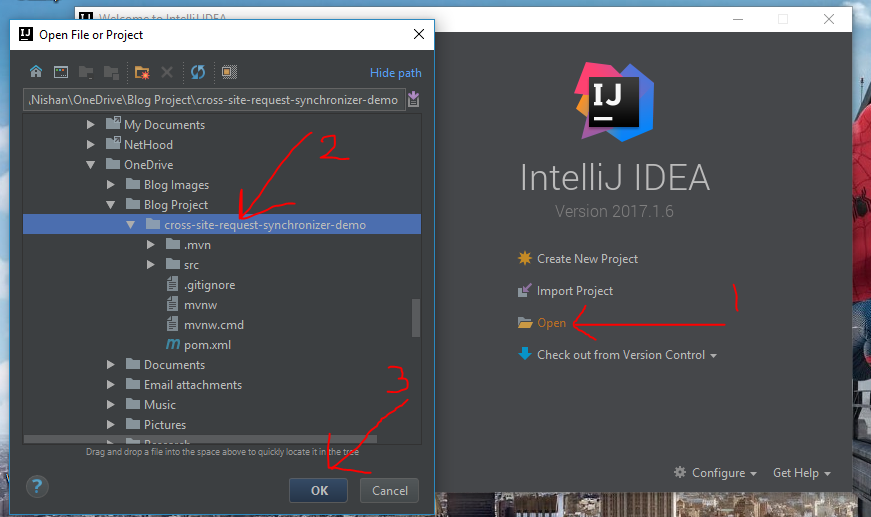Create a new folder using toolbar icon
The width and height of the screenshot is (871, 517).
click(x=142, y=72)
